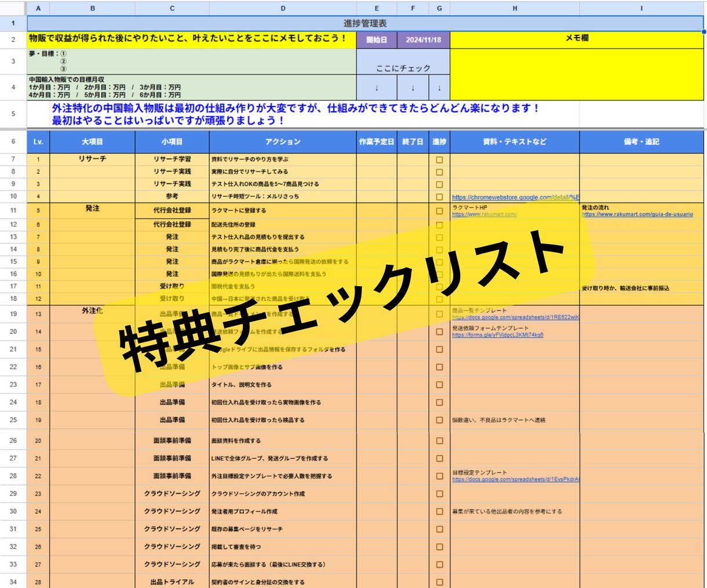
Task: Select row 34 header number
Action: [13, 582]
